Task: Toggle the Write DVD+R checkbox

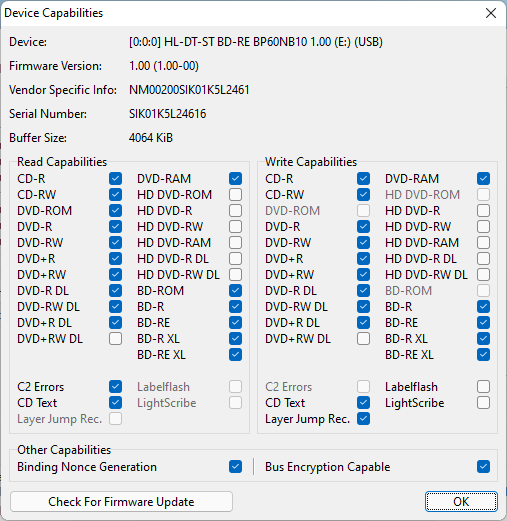Action: [363, 258]
